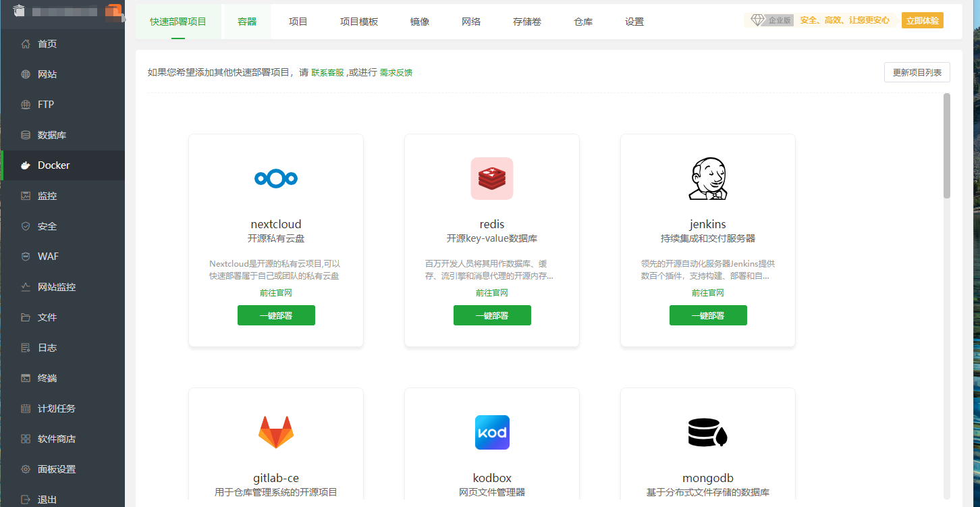Click the jenkins card title text
The height and width of the screenshot is (507, 980).
coord(708,224)
